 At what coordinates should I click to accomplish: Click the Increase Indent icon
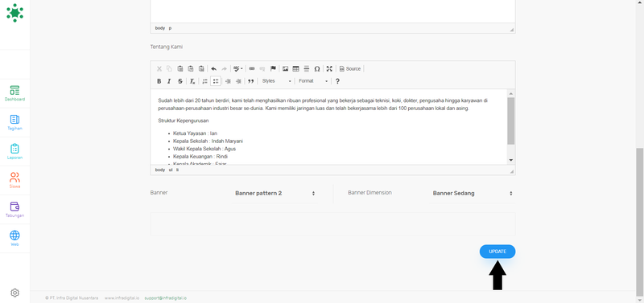point(238,81)
